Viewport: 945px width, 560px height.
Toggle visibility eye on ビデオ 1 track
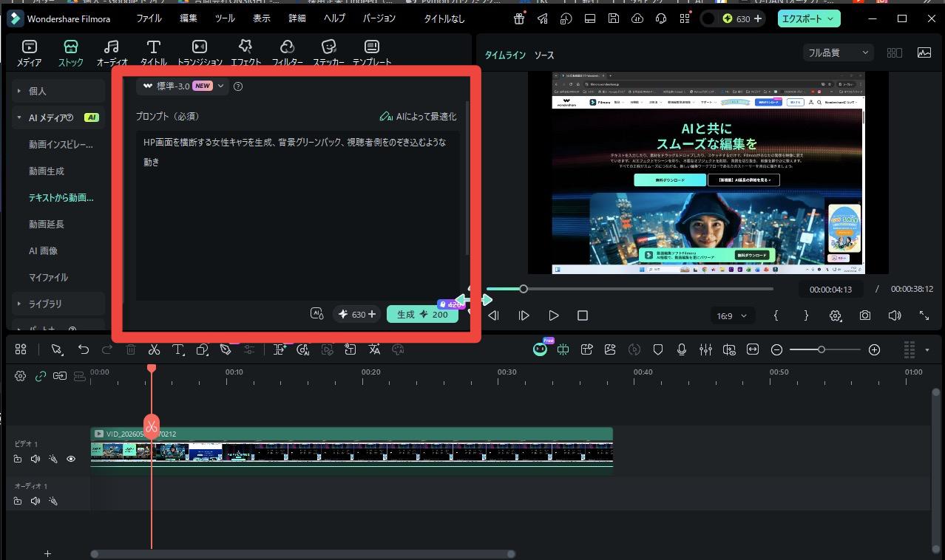(71, 459)
